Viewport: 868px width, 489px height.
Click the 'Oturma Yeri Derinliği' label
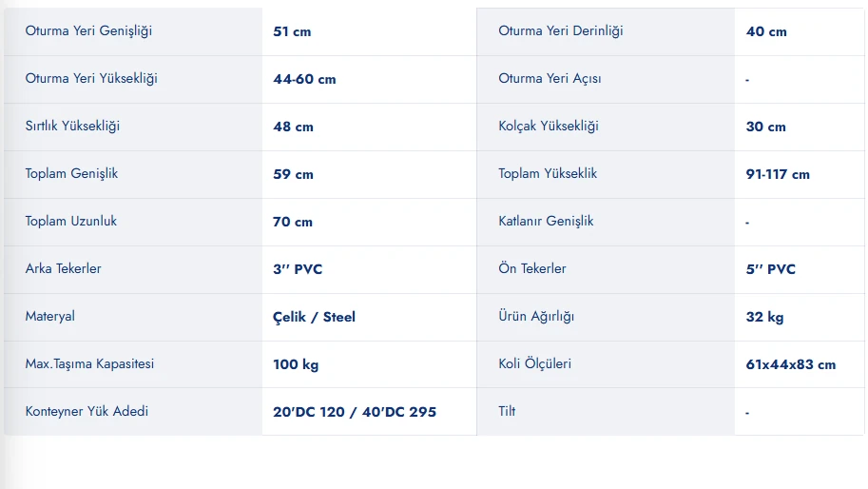[561, 31]
